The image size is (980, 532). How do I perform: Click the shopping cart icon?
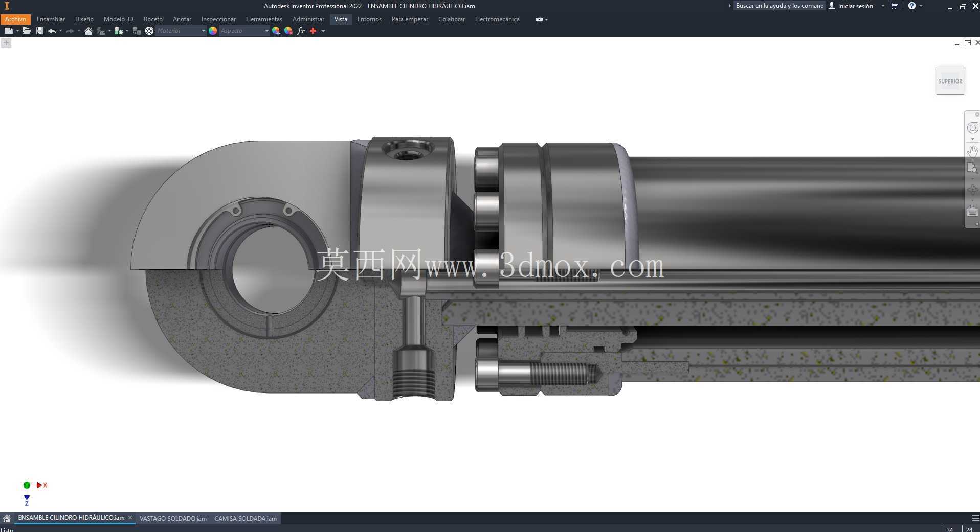point(894,6)
